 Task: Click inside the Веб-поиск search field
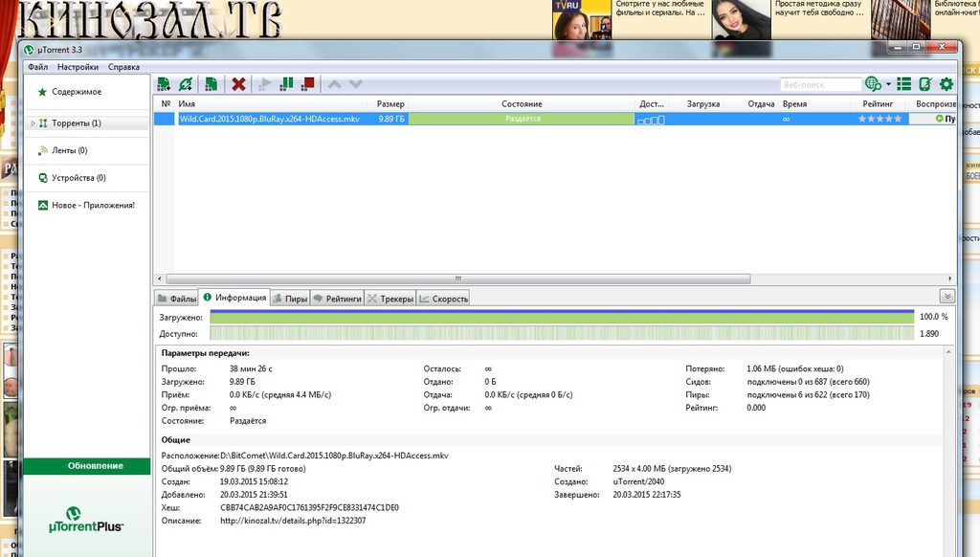pyautogui.click(x=820, y=84)
